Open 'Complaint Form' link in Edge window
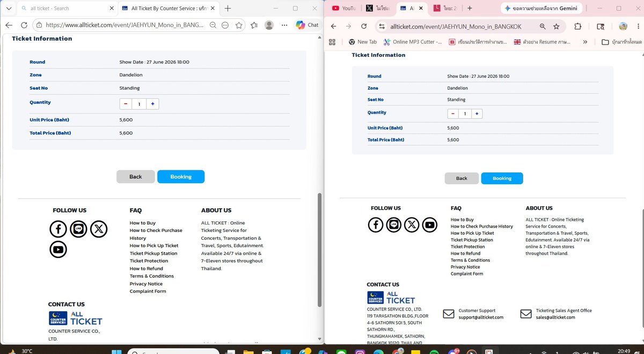This screenshot has width=644, height=354. (x=148, y=291)
